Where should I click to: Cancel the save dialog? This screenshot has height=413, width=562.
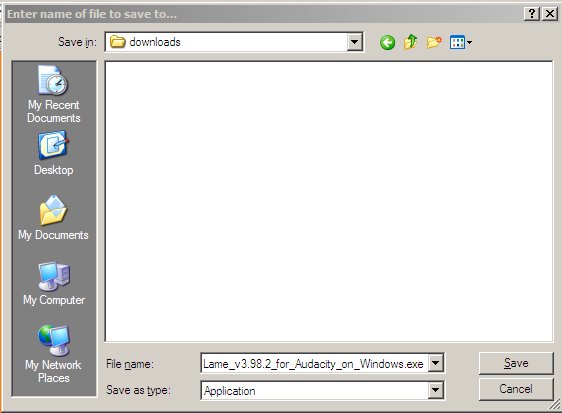pyautogui.click(x=516, y=389)
